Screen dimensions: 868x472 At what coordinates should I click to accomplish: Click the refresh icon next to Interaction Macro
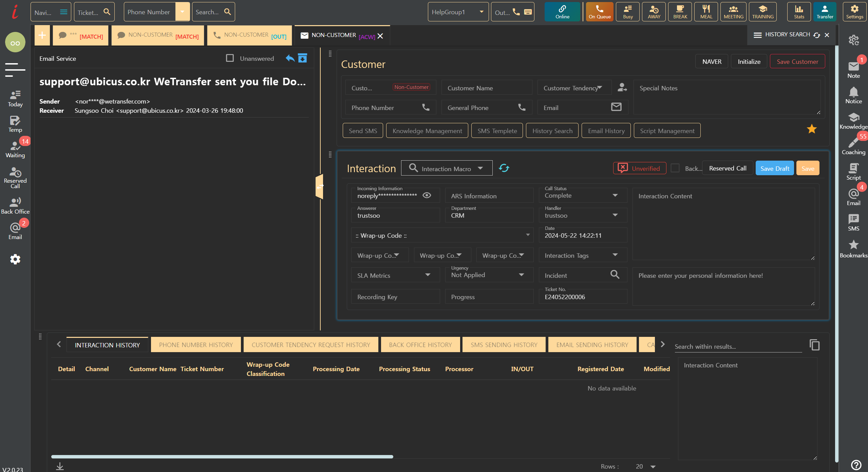click(504, 168)
